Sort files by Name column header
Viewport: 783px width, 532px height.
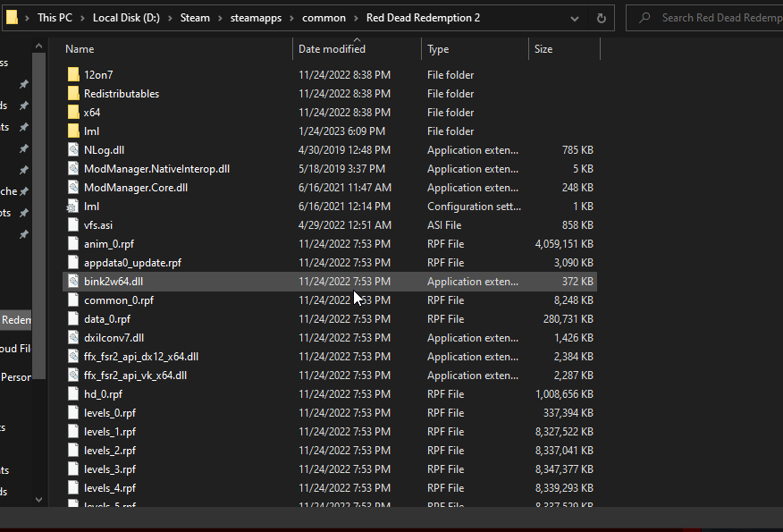[x=80, y=49]
